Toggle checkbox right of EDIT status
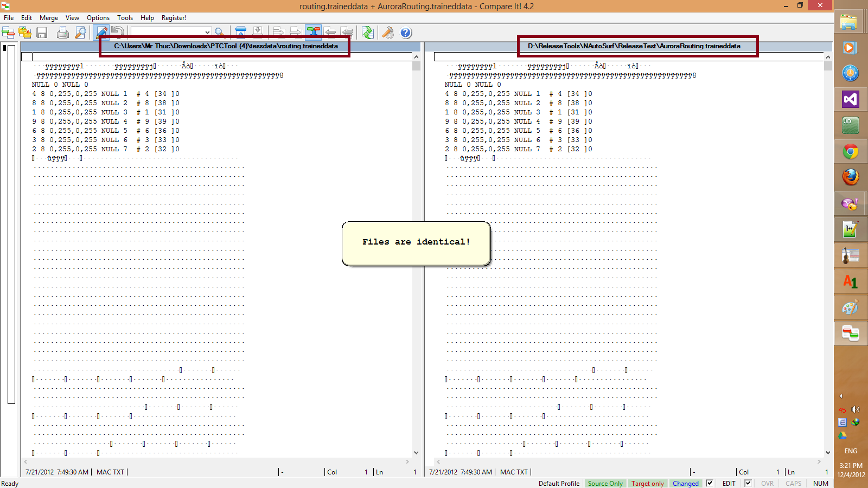868x488 pixels. point(748,483)
